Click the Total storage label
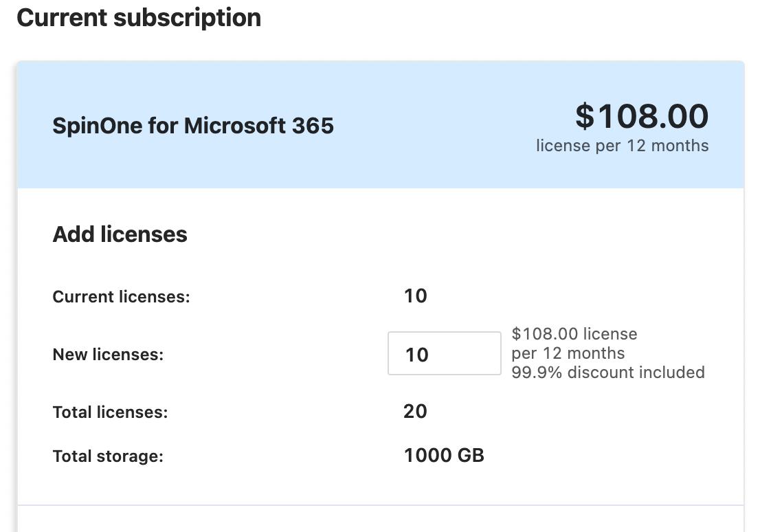 [x=108, y=456]
